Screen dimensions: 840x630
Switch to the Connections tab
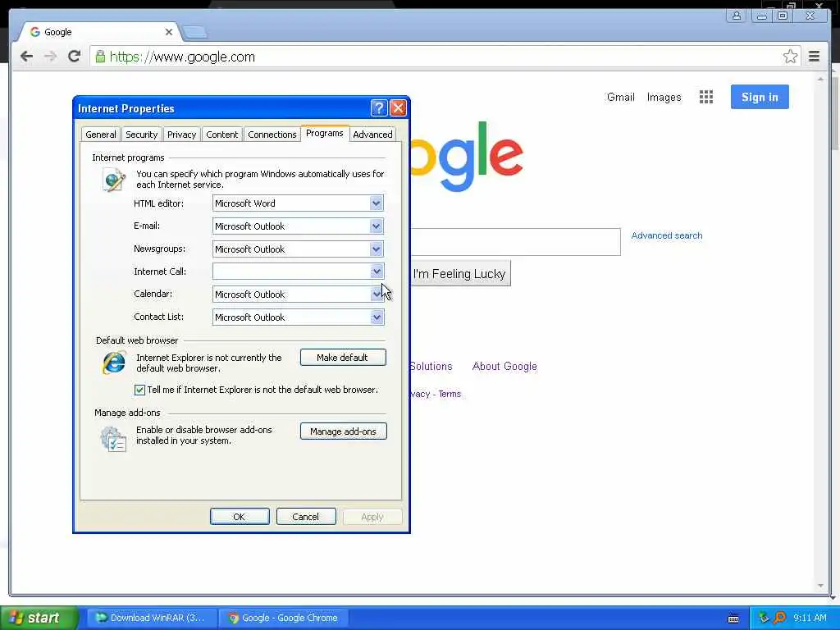tap(272, 135)
